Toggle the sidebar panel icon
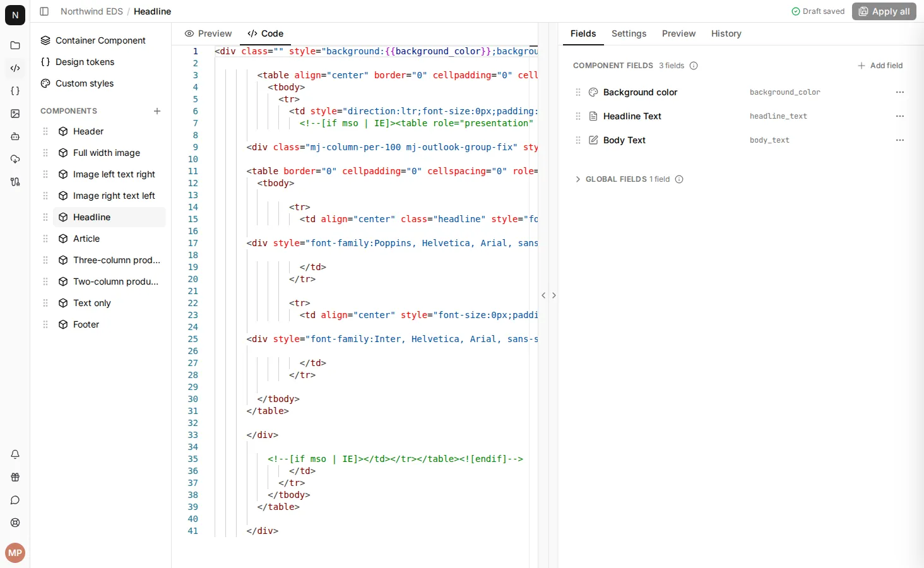Screen dimensions: 924x568 click(x=44, y=11)
